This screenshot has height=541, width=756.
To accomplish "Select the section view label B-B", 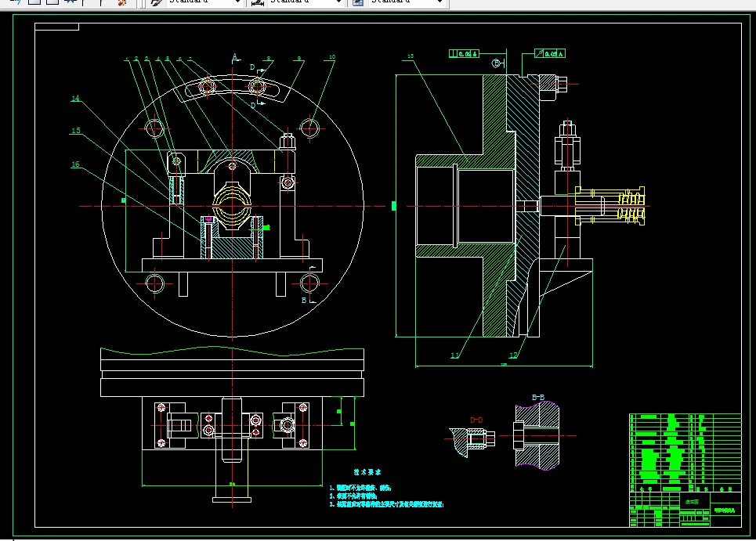I will click(x=538, y=398).
